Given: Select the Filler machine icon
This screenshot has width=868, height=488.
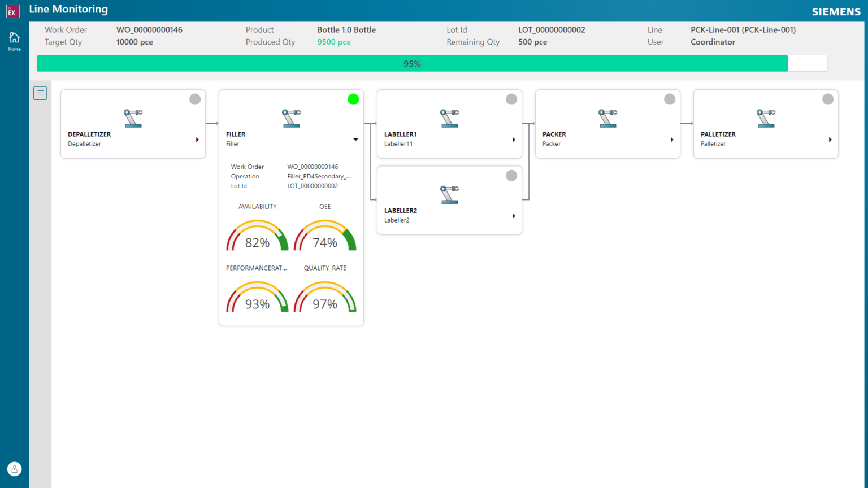Looking at the screenshot, I should tap(291, 117).
